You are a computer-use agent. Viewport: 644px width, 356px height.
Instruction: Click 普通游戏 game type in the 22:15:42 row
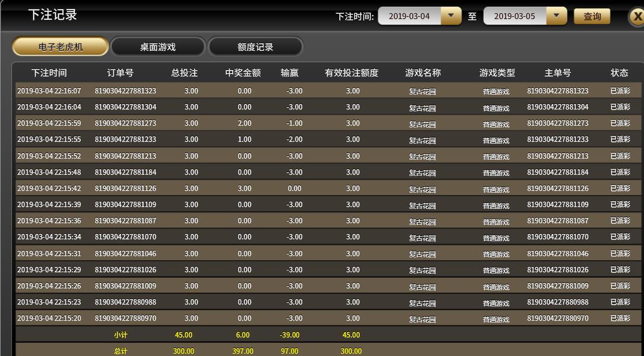click(x=496, y=189)
